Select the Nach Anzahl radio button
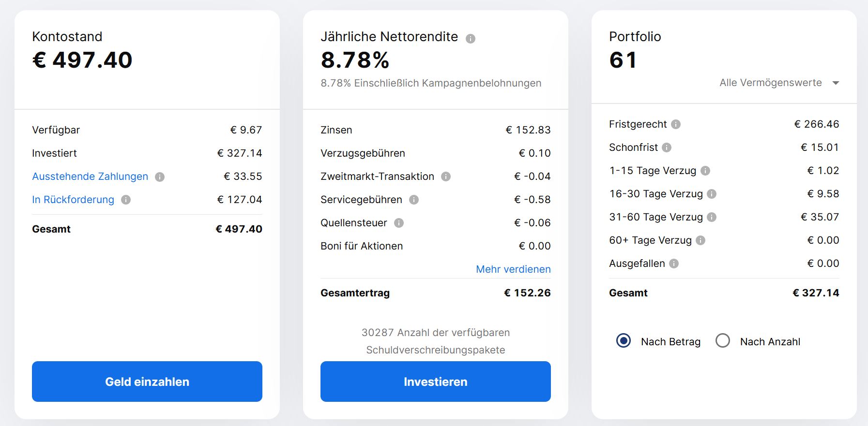The height and width of the screenshot is (426, 868). tap(723, 341)
